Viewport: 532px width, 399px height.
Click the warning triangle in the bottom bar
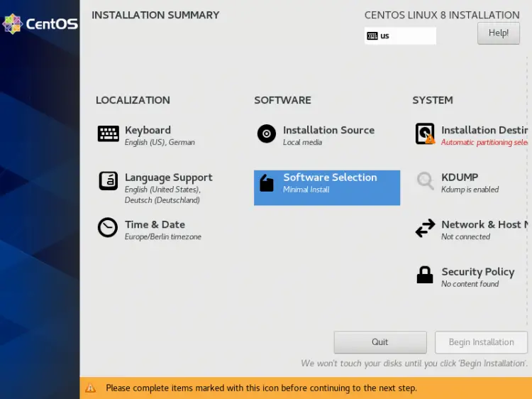[90, 388]
